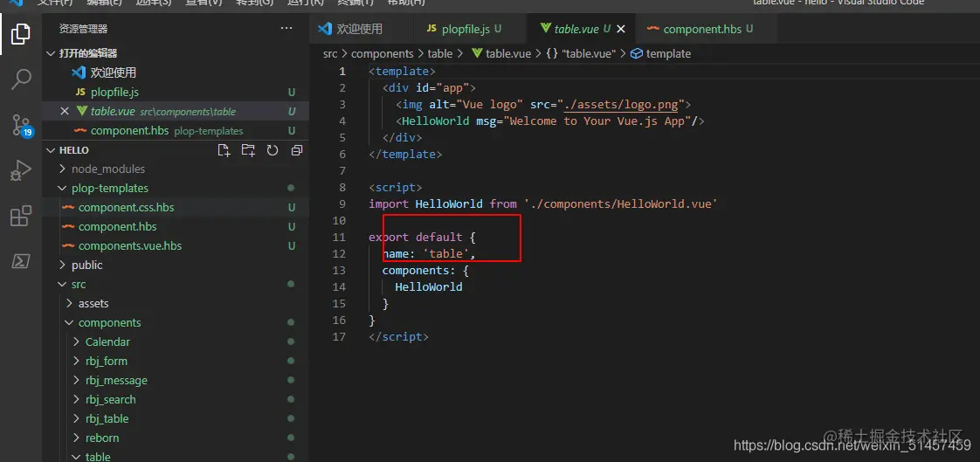
Task: Open the Explorer view in activity bar
Action: (x=21, y=33)
